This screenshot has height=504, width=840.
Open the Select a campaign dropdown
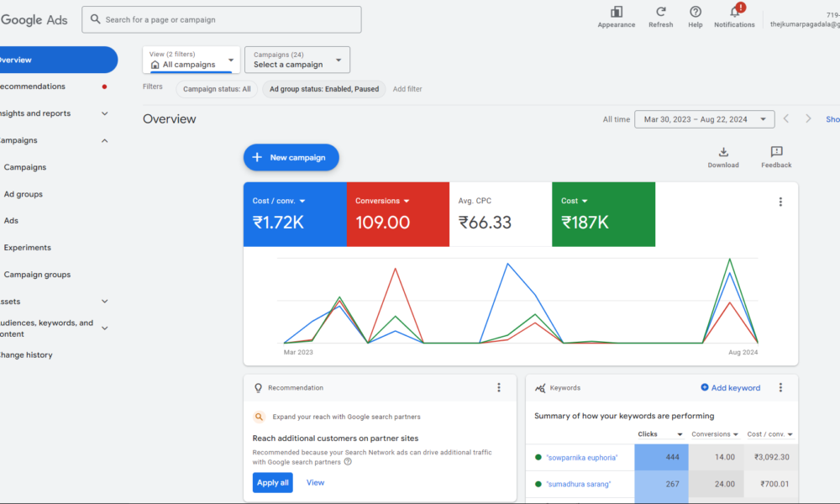point(297,60)
